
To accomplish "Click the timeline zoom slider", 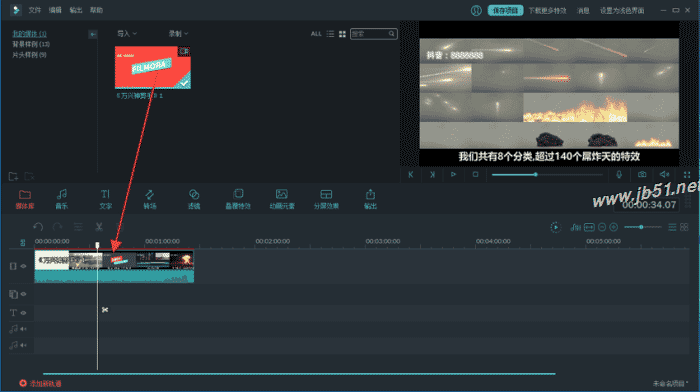I will (x=642, y=227).
